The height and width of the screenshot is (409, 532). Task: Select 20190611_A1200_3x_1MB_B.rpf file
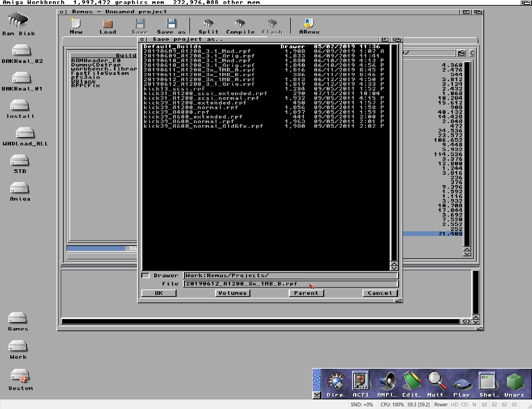click(266, 75)
